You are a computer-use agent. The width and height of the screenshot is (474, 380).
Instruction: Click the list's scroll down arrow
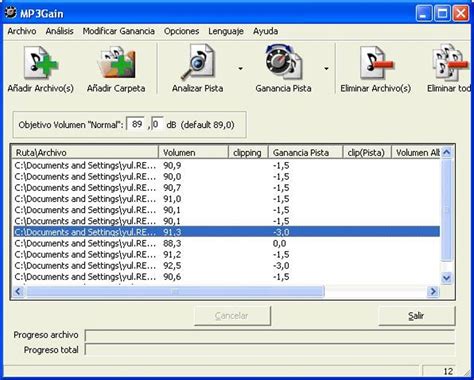pos(447,278)
